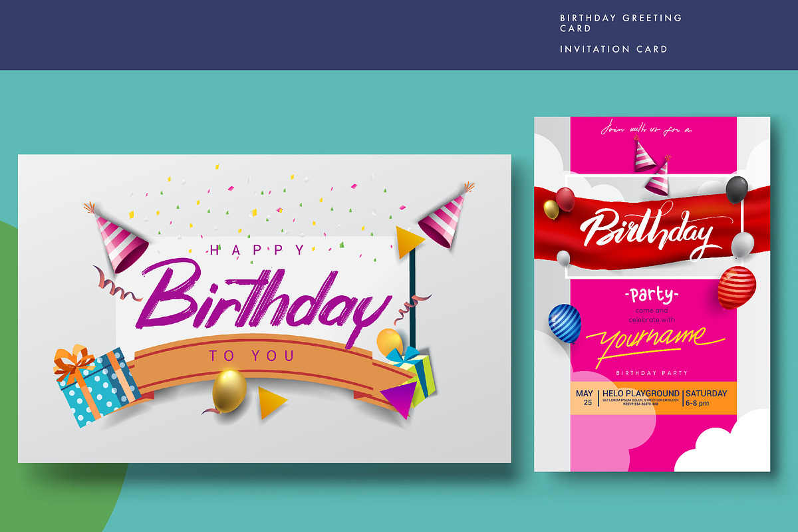
Task: Select the black balloon on the invitation
Action: click(736, 190)
